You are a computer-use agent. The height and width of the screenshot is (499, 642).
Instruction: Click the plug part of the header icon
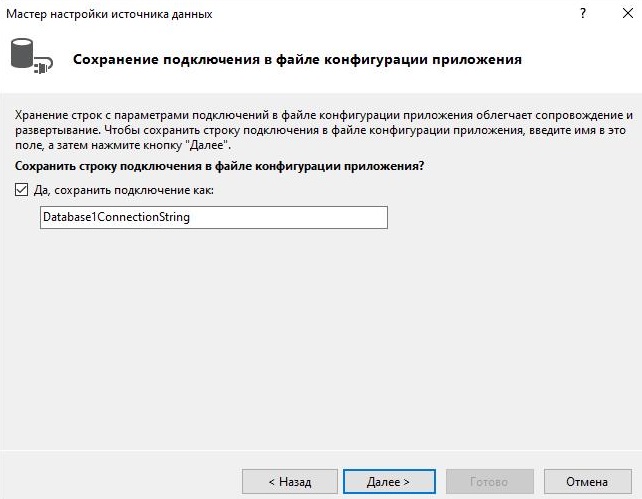[43, 66]
